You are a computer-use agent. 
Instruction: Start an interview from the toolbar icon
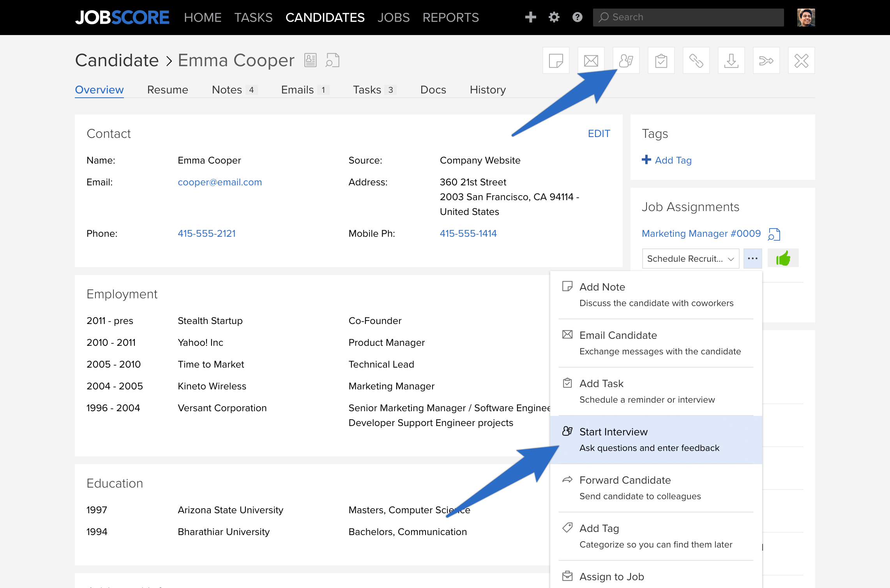coord(626,61)
